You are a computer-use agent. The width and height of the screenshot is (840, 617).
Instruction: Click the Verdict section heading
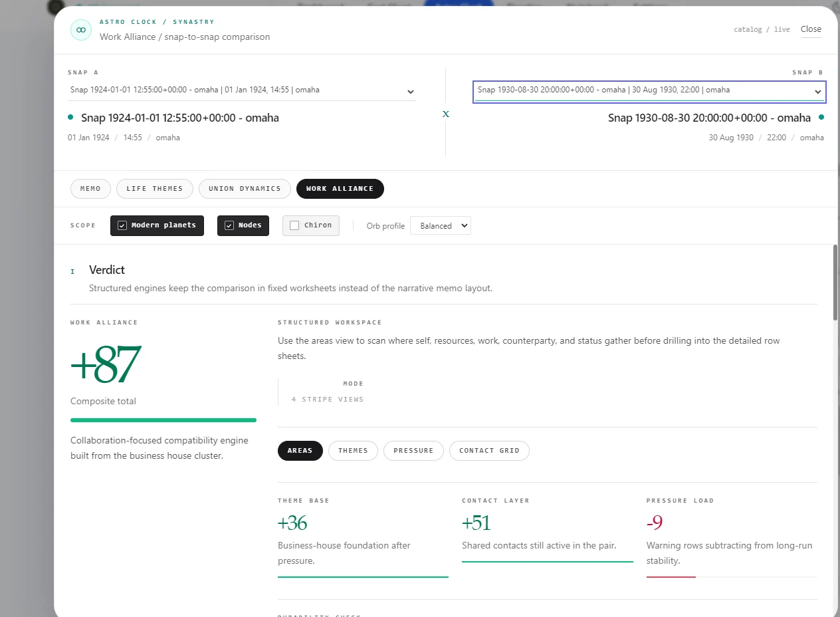pyautogui.click(x=107, y=270)
